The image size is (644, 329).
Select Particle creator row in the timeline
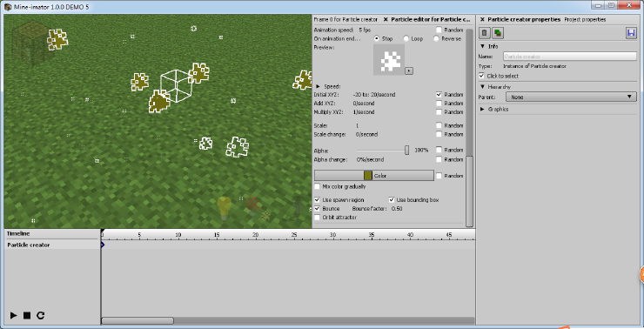pos(51,245)
